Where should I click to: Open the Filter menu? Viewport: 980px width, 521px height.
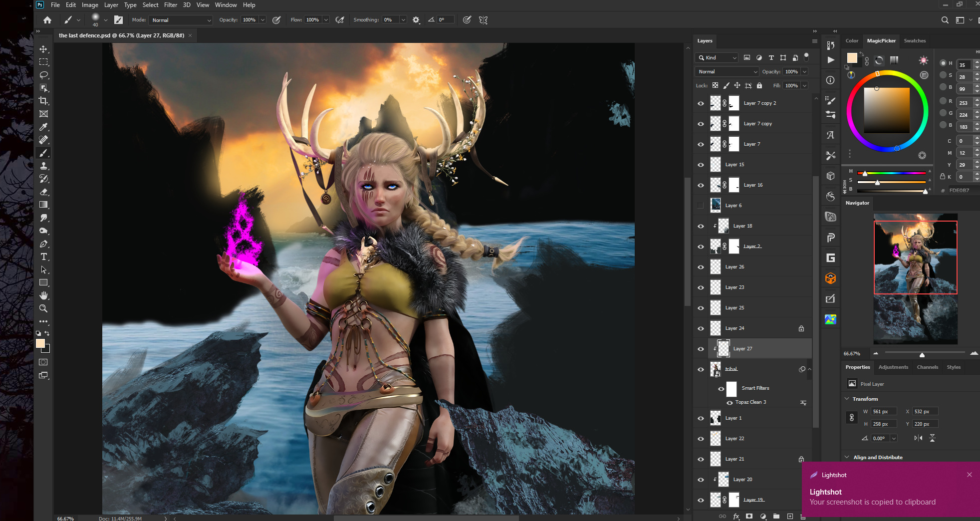point(171,5)
